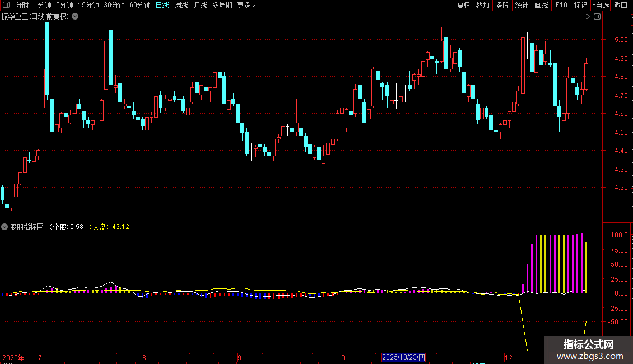Screen dimensions: 633x364
Task: Click the 返回 back button
Action: pyautogui.click(x=621, y=5)
